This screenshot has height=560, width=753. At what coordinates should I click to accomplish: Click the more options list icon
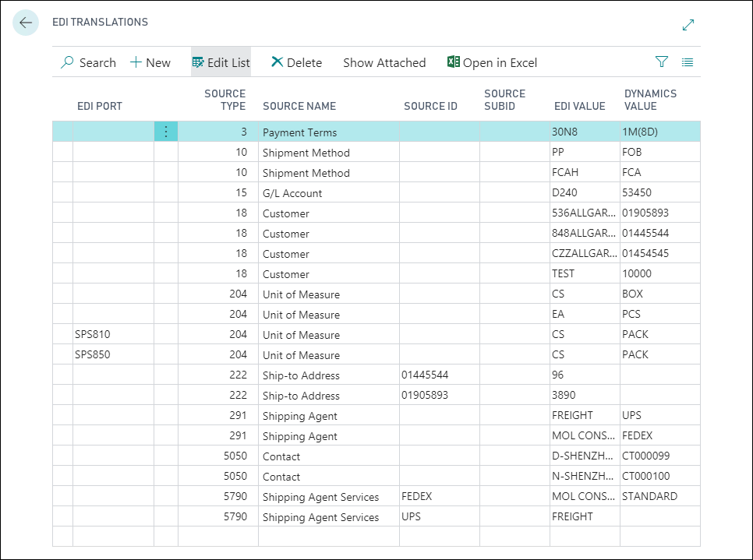687,62
